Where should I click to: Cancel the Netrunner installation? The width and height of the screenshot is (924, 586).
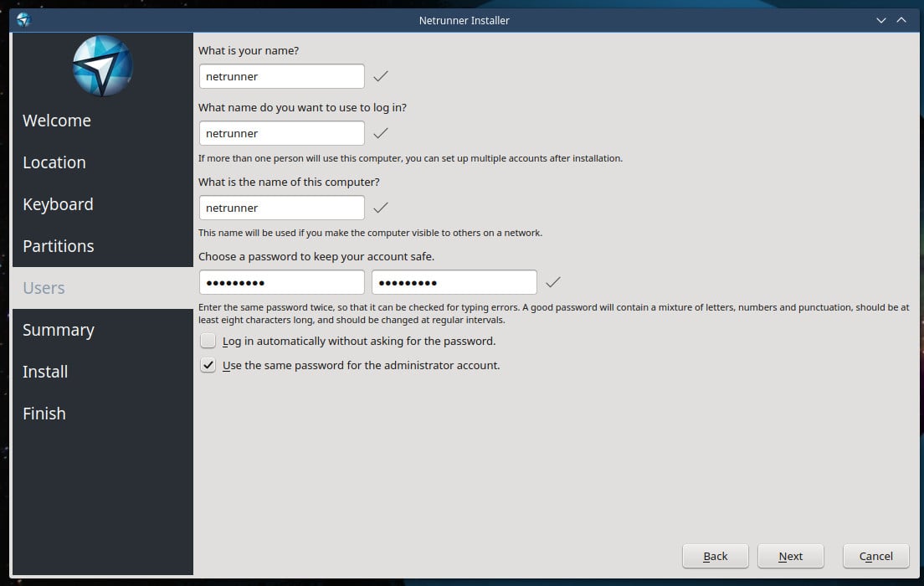click(x=875, y=556)
